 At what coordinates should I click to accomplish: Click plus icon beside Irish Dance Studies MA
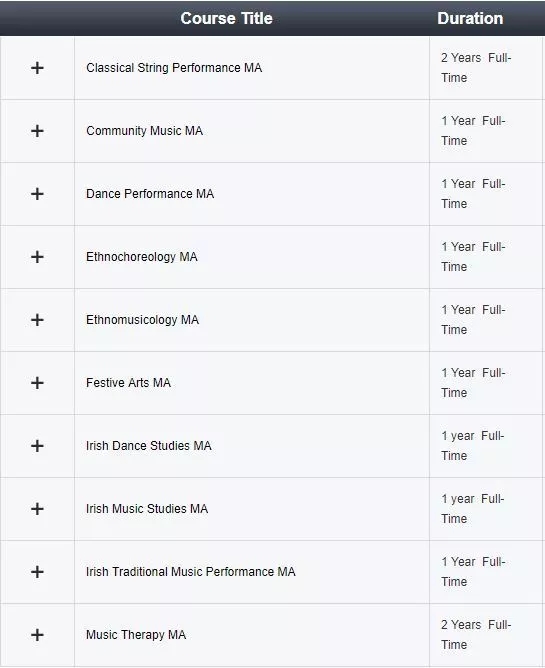tap(37, 446)
